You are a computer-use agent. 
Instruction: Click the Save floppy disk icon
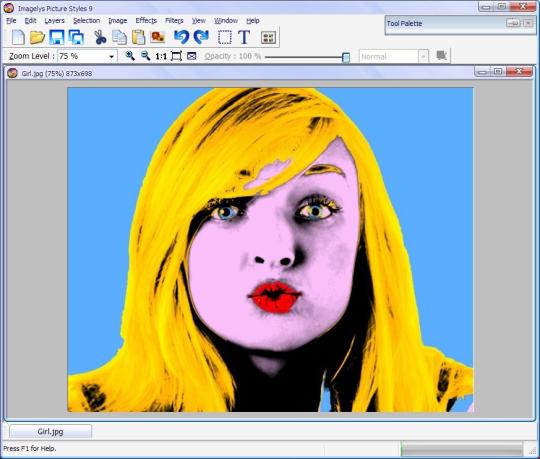(56, 37)
